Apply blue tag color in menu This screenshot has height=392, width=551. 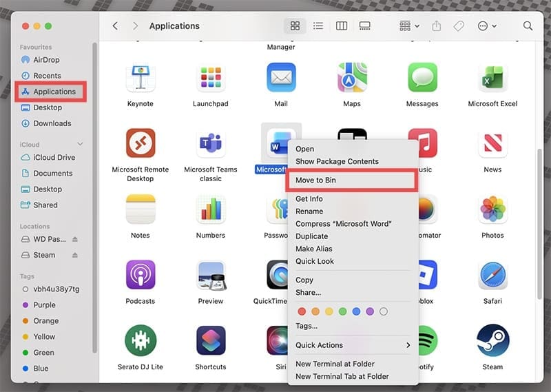356,311
